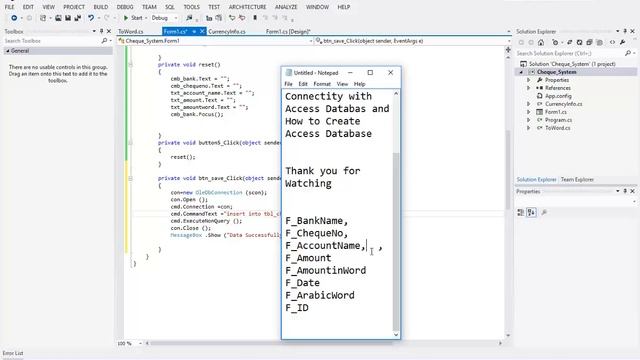This screenshot has width=640, height=360.
Task: Open the Cheque_System.Form1 class dropdown
Action: click(x=310, y=41)
